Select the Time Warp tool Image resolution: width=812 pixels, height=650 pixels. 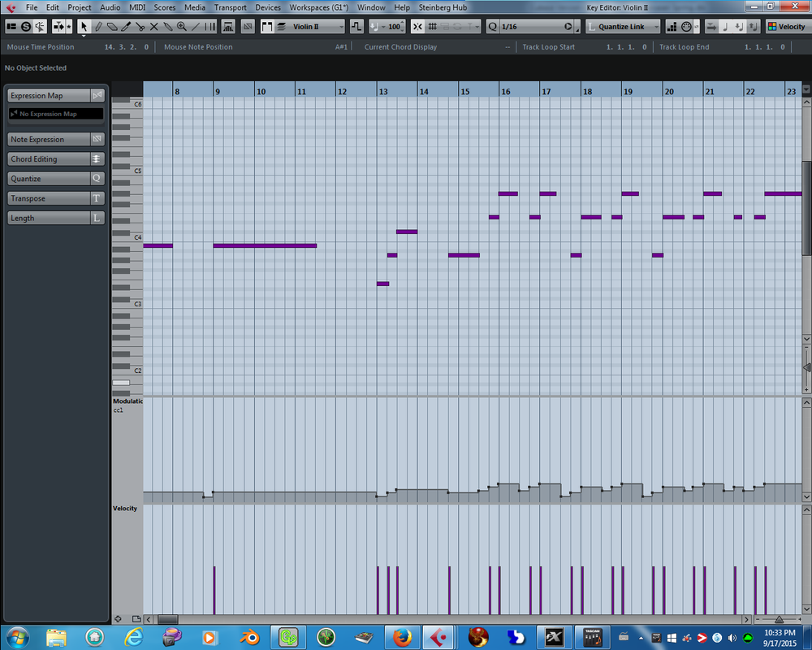(209, 27)
